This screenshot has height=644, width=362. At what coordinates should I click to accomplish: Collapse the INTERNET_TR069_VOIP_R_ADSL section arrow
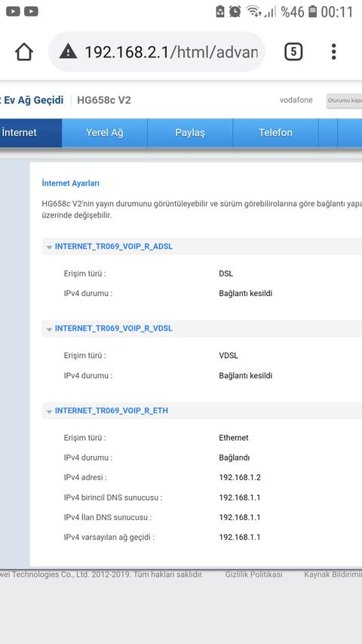pos(49,247)
